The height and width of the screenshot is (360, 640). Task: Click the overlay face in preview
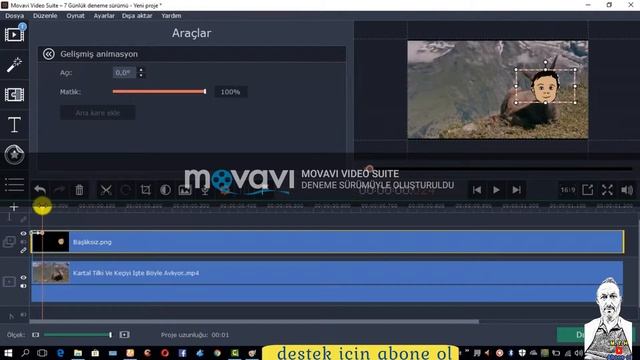pos(545,87)
